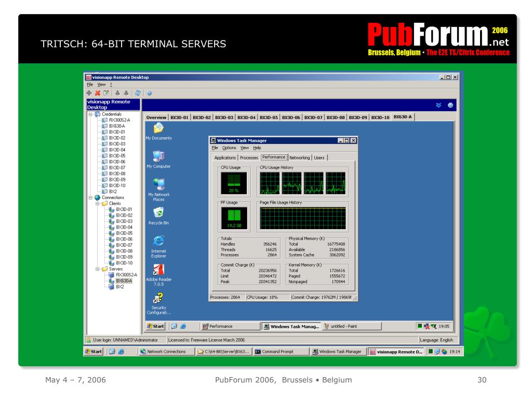Open Task Manager View menu
Viewport: 532px width, 399px height.
(245, 148)
